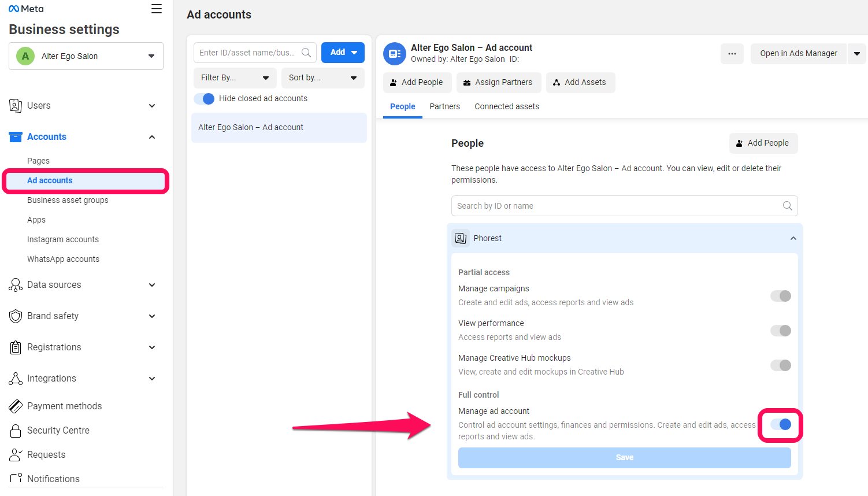Click the Security Centre lock icon
This screenshot has width=868, height=496.
(x=16, y=431)
